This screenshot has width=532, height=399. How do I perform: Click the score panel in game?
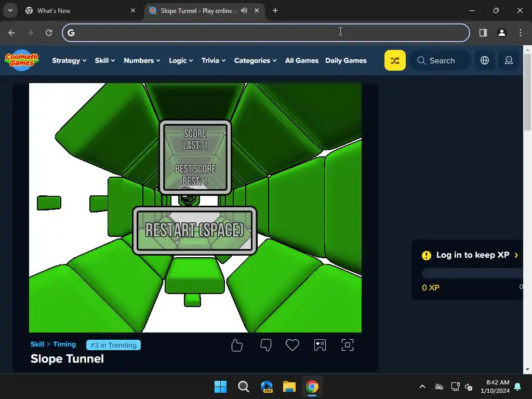[x=195, y=157]
